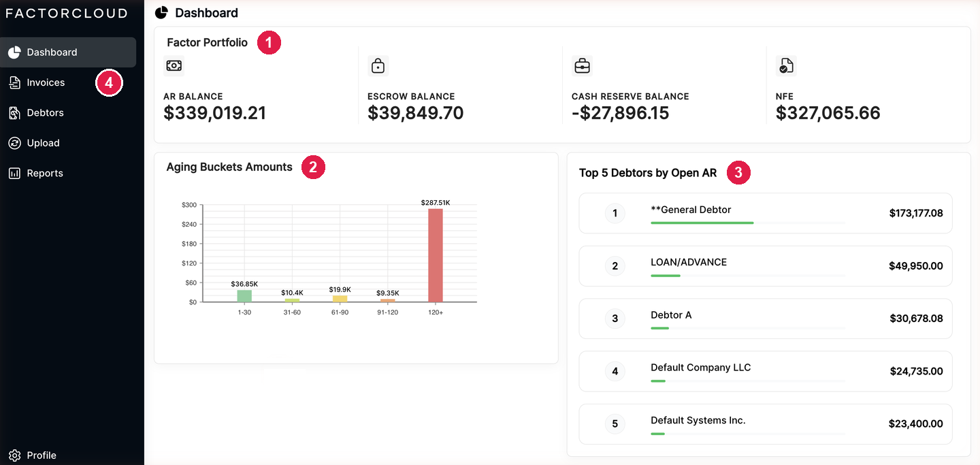The image size is (980, 465).
Task: Click the Reports chart icon in sidebar
Action: tap(14, 173)
